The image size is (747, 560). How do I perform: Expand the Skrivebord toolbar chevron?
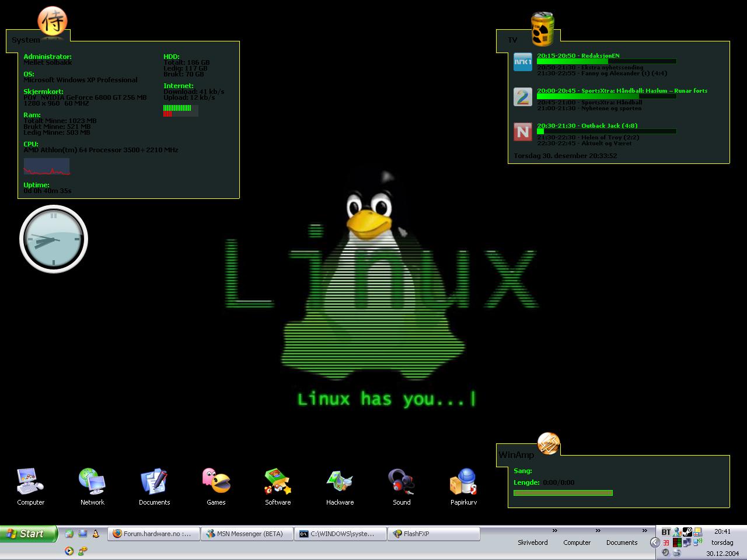click(555, 531)
